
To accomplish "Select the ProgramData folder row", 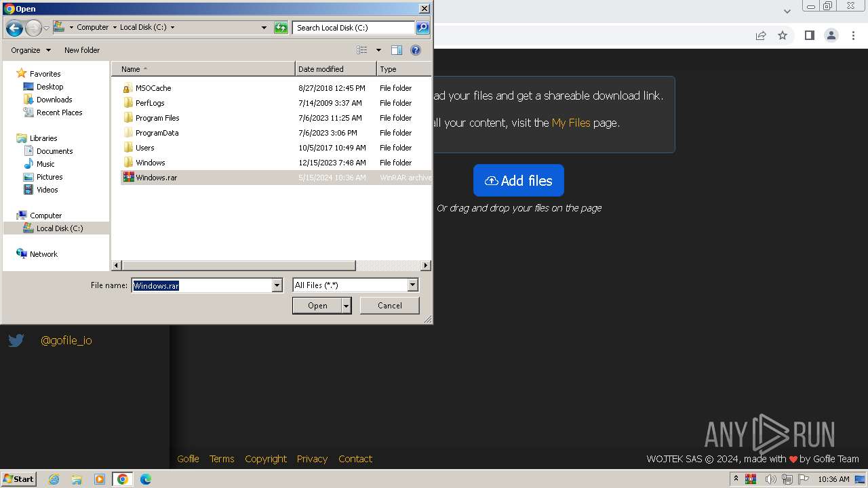I will tap(275, 133).
